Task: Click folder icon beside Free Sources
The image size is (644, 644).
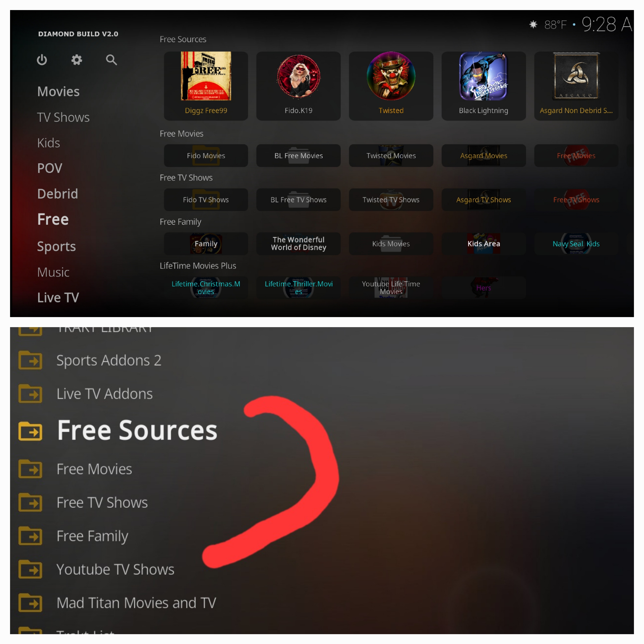Action: (30, 431)
